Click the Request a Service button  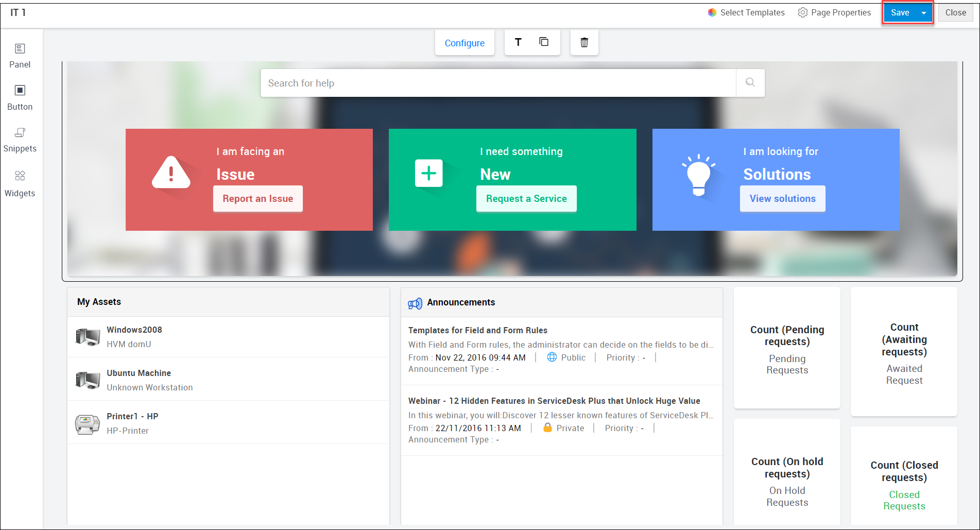click(526, 199)
